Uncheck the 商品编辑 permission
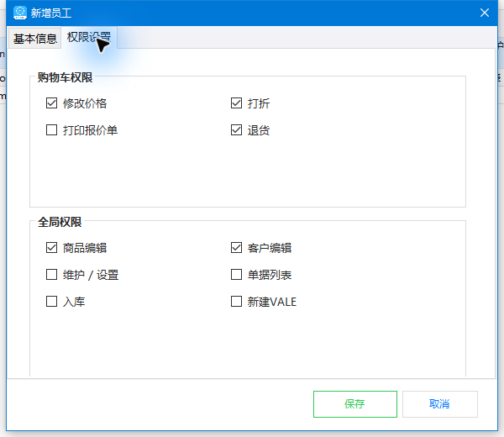Image resolution: width=504 pixels, height=437 pixels. pos(51,248)
